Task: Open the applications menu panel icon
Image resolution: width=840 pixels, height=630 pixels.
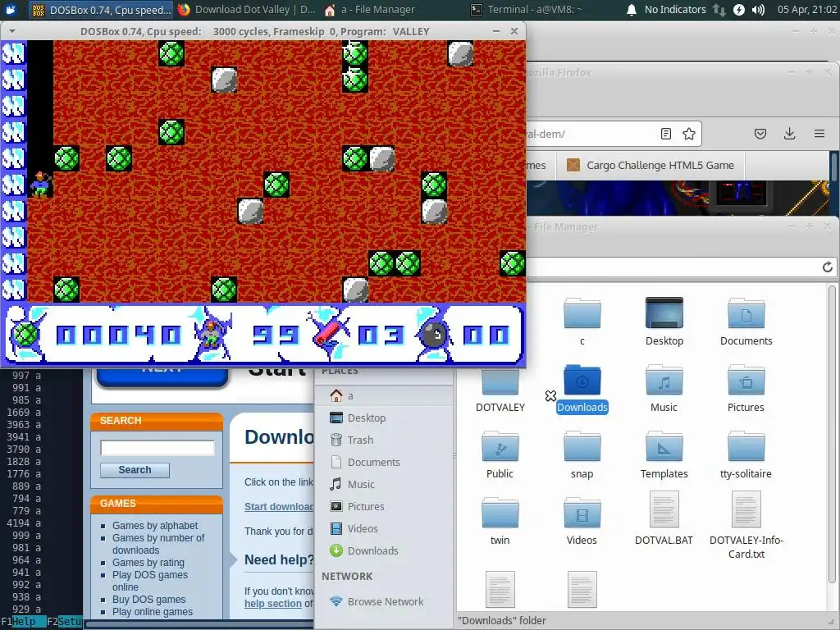Action: coord(11,10)
